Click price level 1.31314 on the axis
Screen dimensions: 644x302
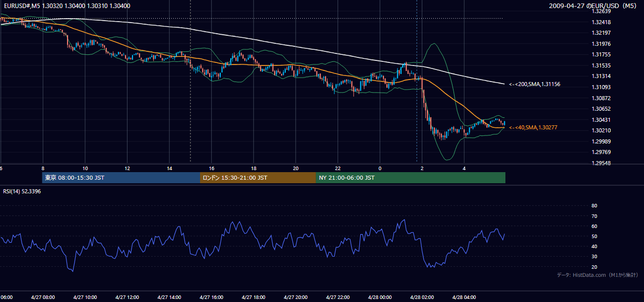(601, 76)
